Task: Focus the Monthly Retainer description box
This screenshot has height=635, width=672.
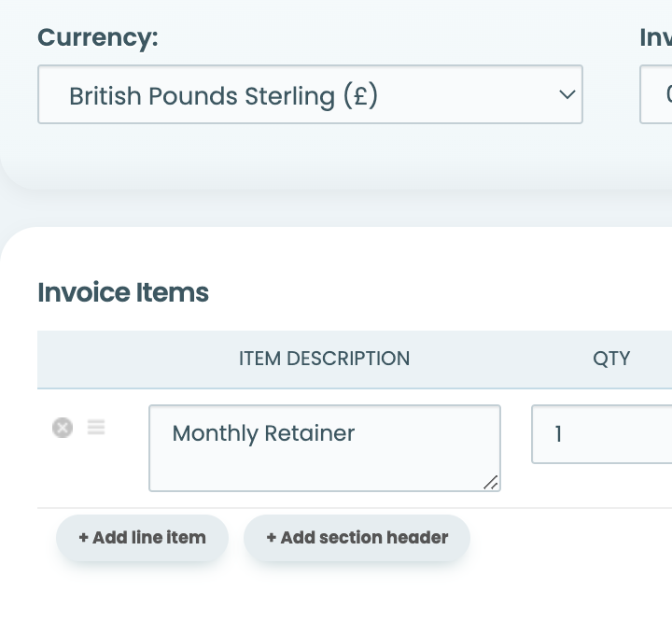Action: 325,448
